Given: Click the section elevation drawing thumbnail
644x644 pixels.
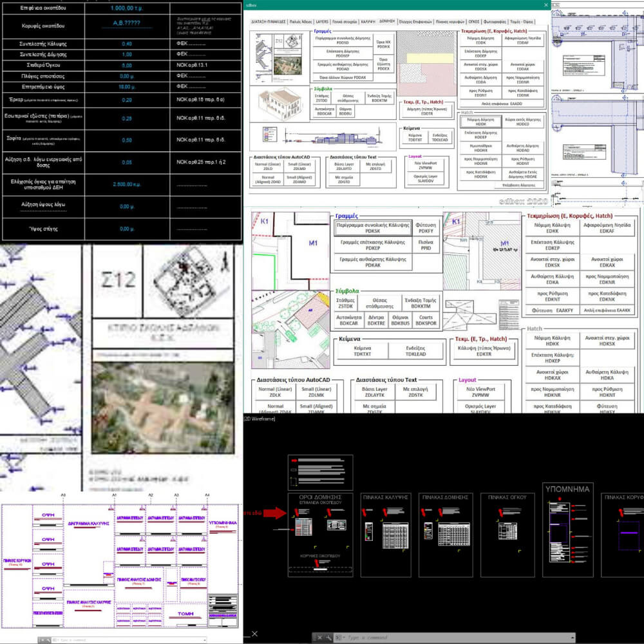Looking at the screenshot, I should click(323, 137).
